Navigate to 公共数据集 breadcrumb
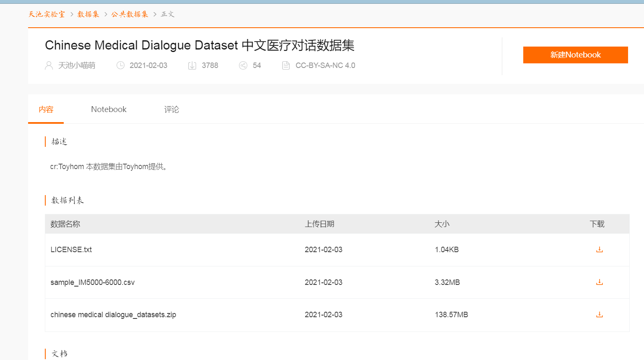This screenshot has width=644, height=360. coord(130,14)
